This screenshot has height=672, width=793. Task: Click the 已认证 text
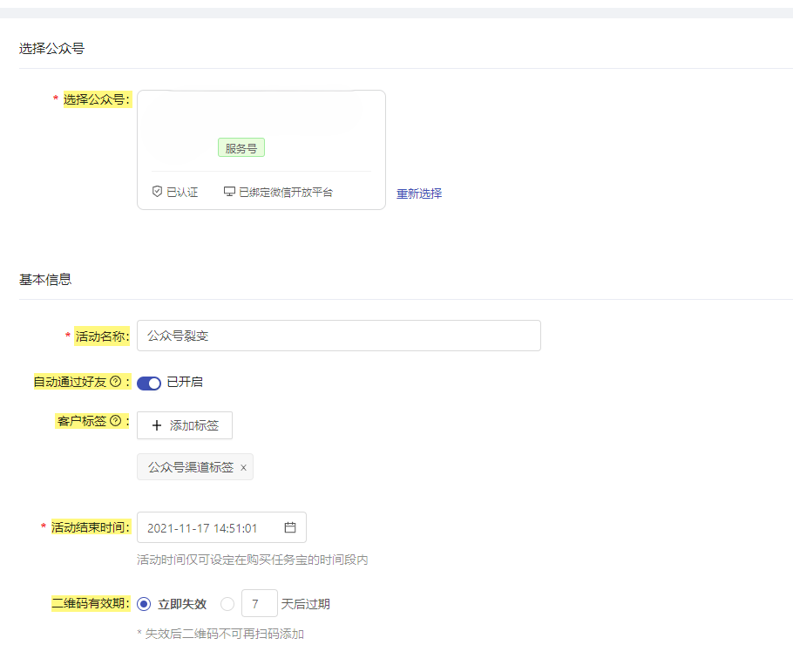coord(183,193)
